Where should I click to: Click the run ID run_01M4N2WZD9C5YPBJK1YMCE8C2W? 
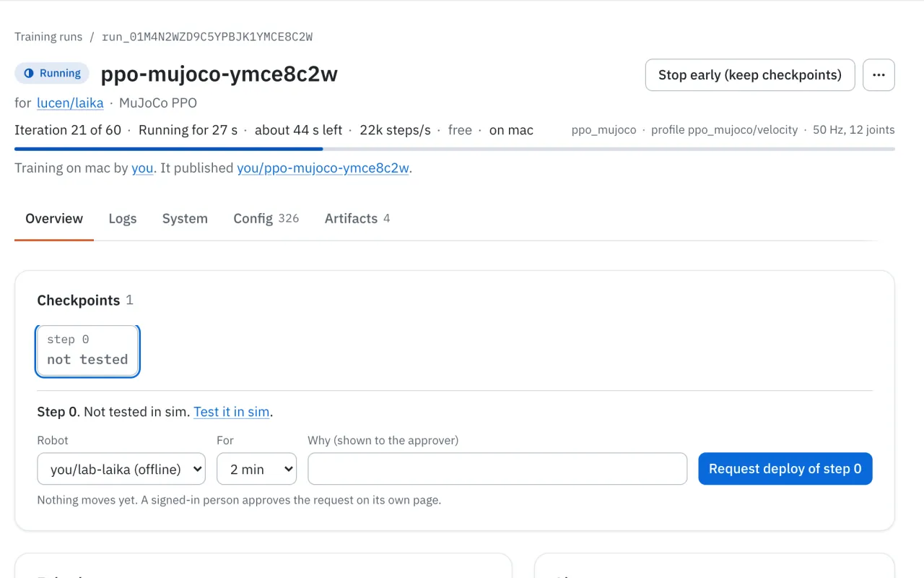pos(207,37)
